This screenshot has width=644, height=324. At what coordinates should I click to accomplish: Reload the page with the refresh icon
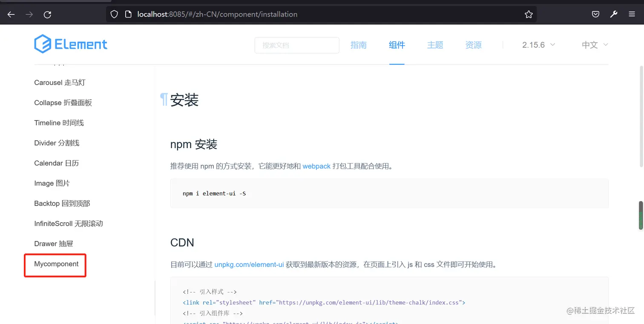[x=48, y=14]
